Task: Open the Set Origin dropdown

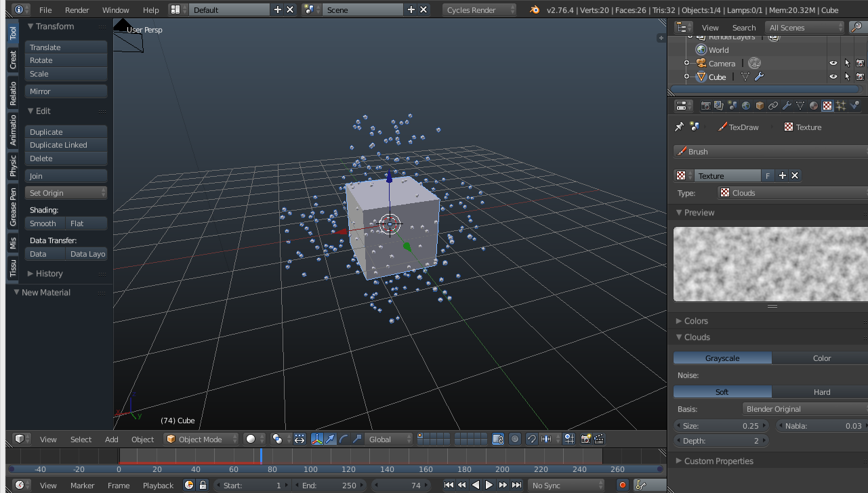Action: click(x=66, y=192)
